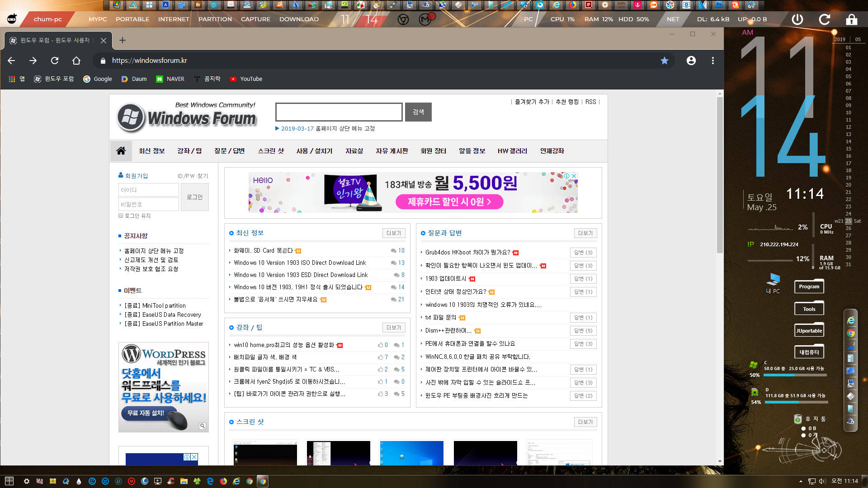Open the NAVER bookmark
Screen dimensions: 868x488
170,79
